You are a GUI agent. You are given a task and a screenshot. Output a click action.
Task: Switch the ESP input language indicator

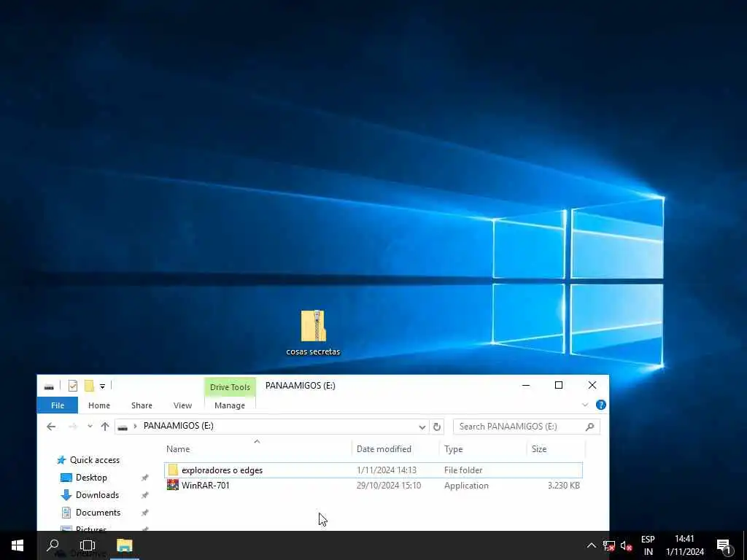(648, 545)
